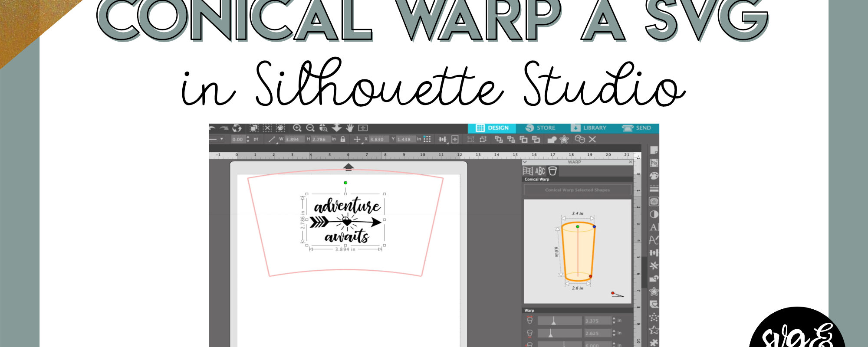Open the Pix panel from right sidebar
The height and width of the screenshot is (347, 868).
654,163
